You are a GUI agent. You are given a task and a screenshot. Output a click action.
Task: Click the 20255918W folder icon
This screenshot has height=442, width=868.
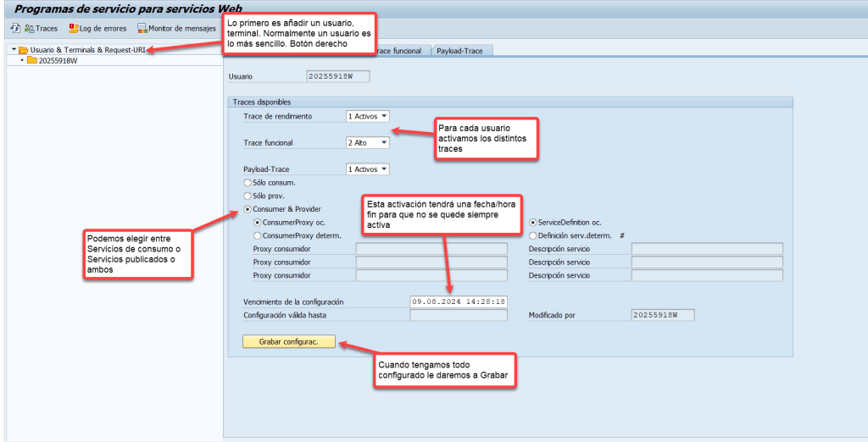pyautogui.click(x=32, y=61)
